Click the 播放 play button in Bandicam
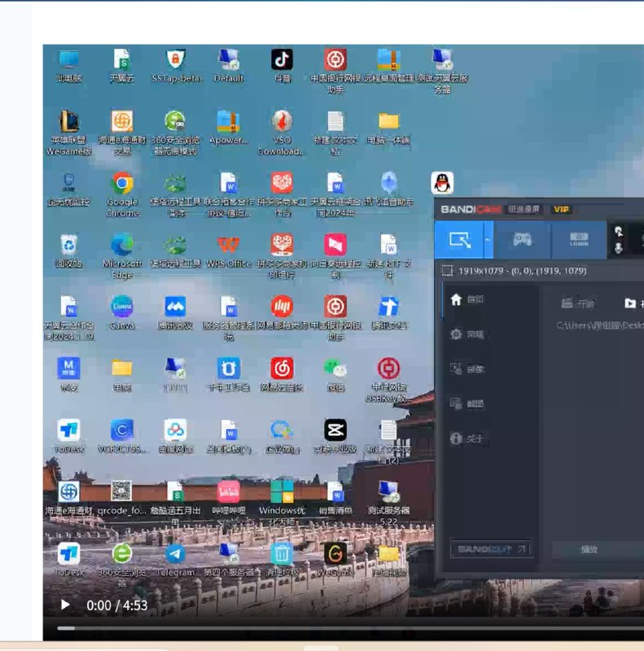The width and height of the screenshot is (644, 651). [x=589, y=550]
